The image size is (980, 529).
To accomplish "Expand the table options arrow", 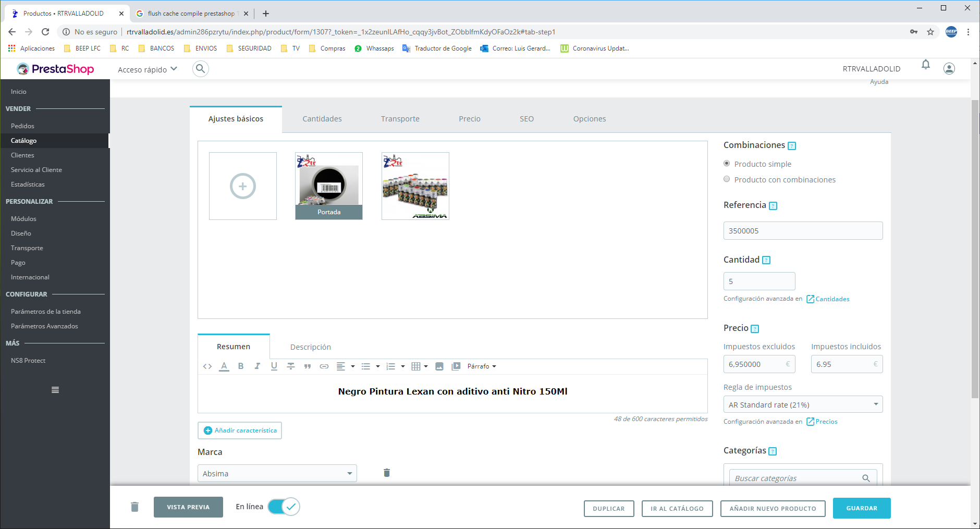I will click(426, 366).
